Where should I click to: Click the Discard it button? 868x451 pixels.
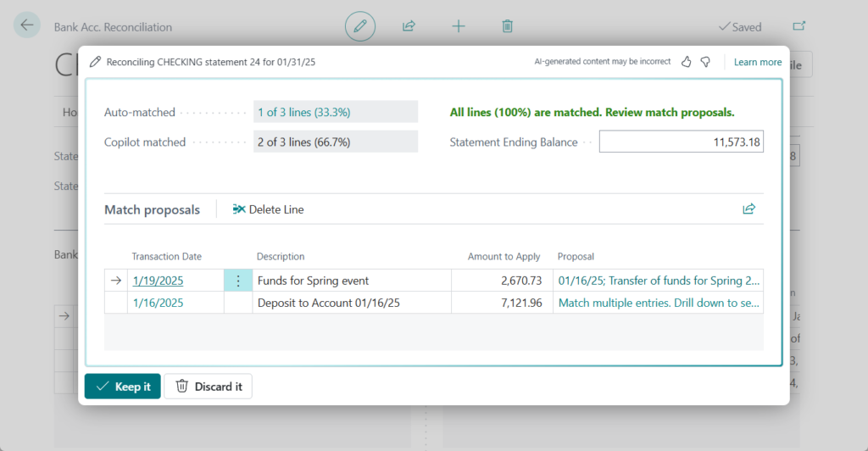(x=208, y=387)
